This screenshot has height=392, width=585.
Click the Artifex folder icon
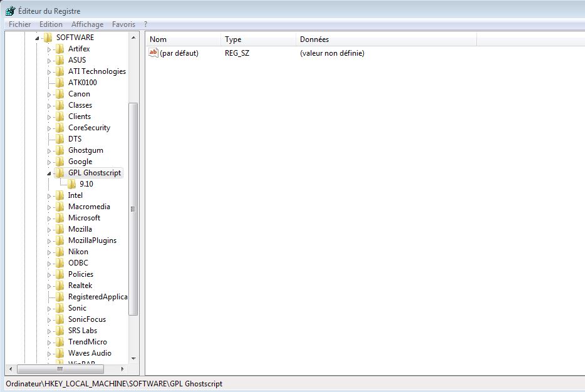60,49
